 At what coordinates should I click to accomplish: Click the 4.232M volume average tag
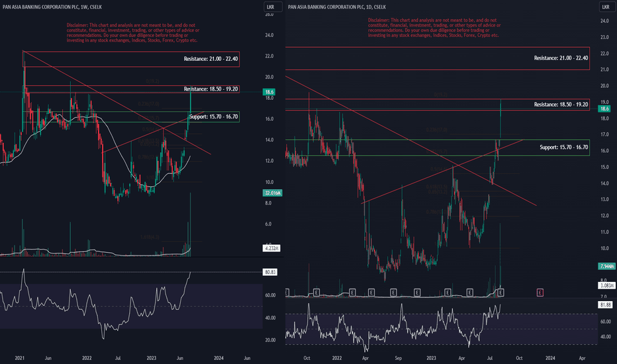coord(271,248)
